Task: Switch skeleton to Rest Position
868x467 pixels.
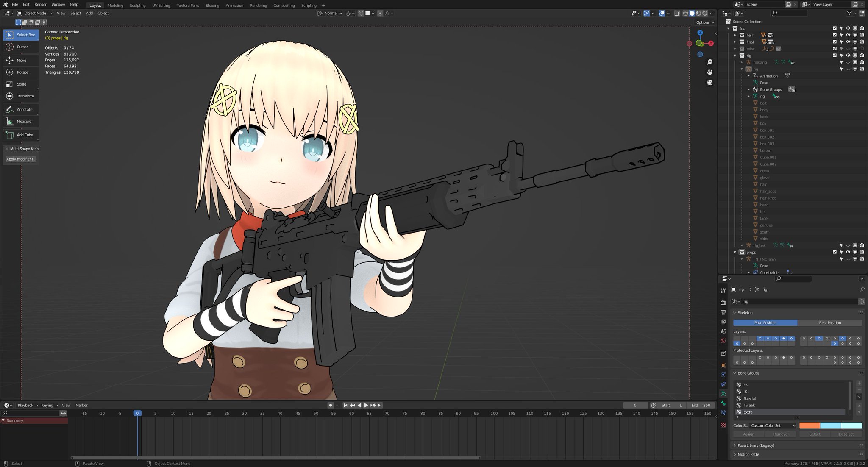Action: (829, 323)
